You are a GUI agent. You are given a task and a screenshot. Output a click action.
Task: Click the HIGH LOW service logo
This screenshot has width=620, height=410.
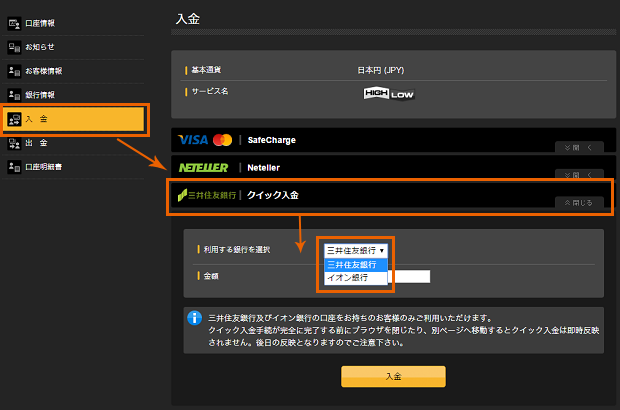pos(389,94)
